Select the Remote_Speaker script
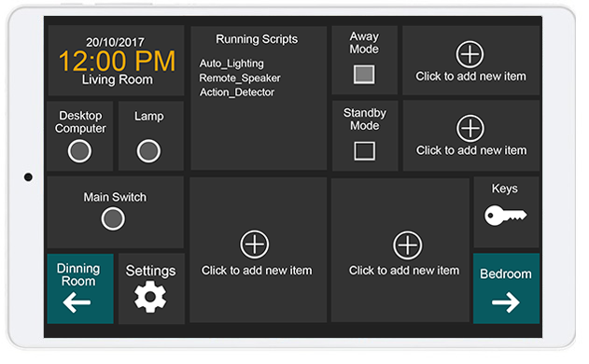Image resolution: width=589 pixels, height=364 pixels. 240,78
